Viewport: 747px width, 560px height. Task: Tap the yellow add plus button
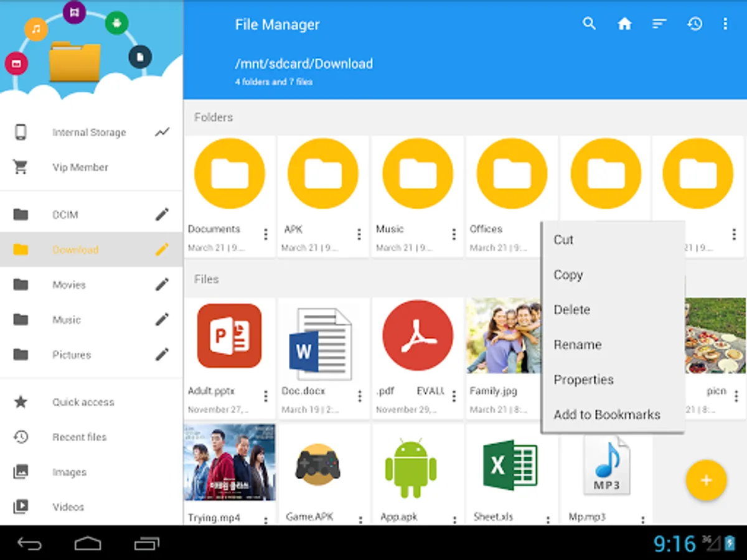point(706,480)
